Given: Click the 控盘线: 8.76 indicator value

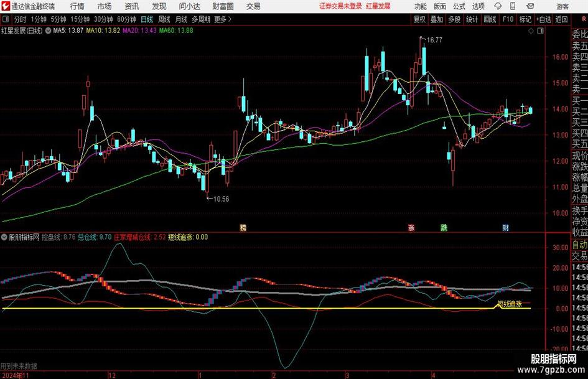Looking at the screenshot, I should click(58, 237).
